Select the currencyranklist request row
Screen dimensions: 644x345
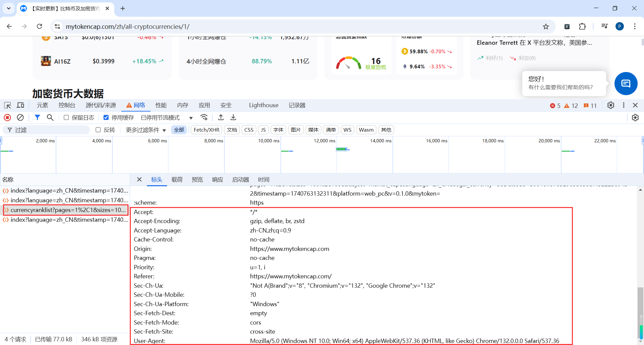click(x=65, y=210)
